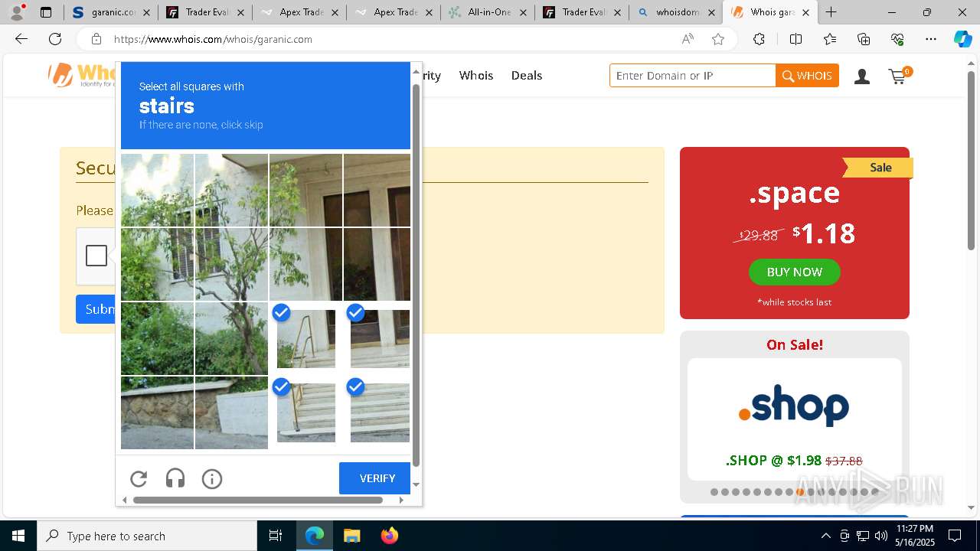980x551 pixels.
Task: Deselect the bottom-row stairs tile with railing
Action: click(306, 412)
